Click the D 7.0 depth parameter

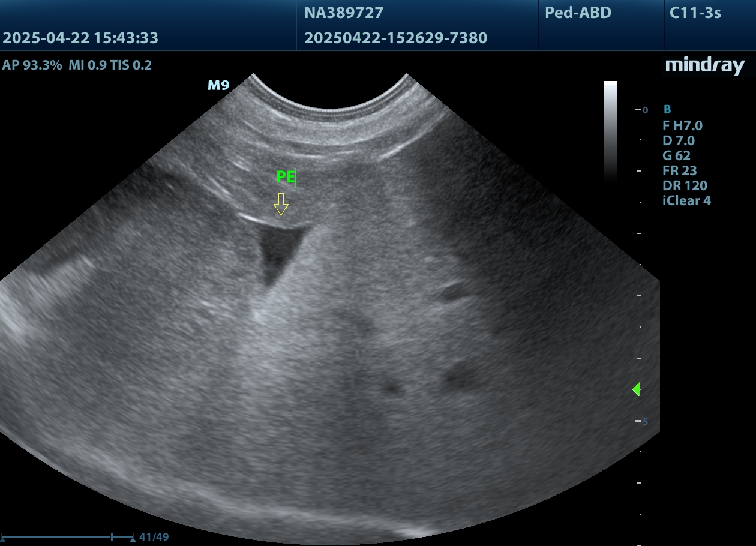coord(679,140)
